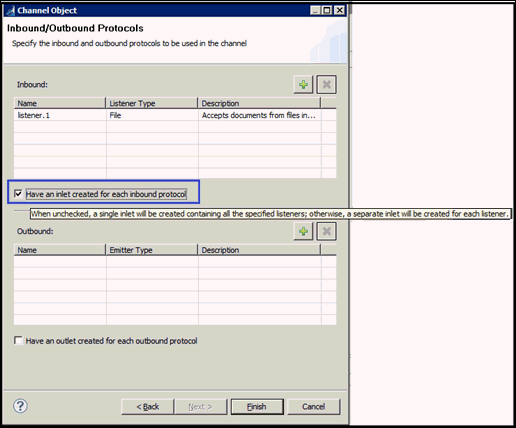
Task: Uncheck inlet created for each inbound protocol
Action: point(18,194)
